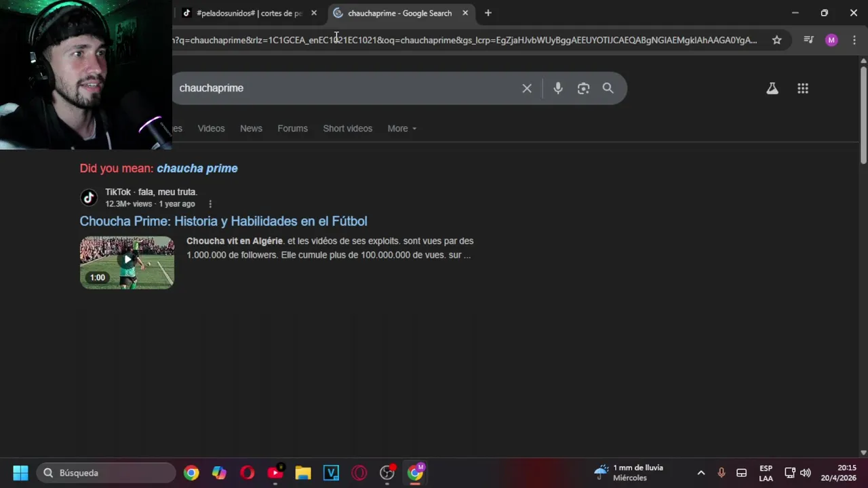The height and width of the screenshot is (488, 868).
Task: Show hidden system tray icons chevron
Action: [701, 472]
